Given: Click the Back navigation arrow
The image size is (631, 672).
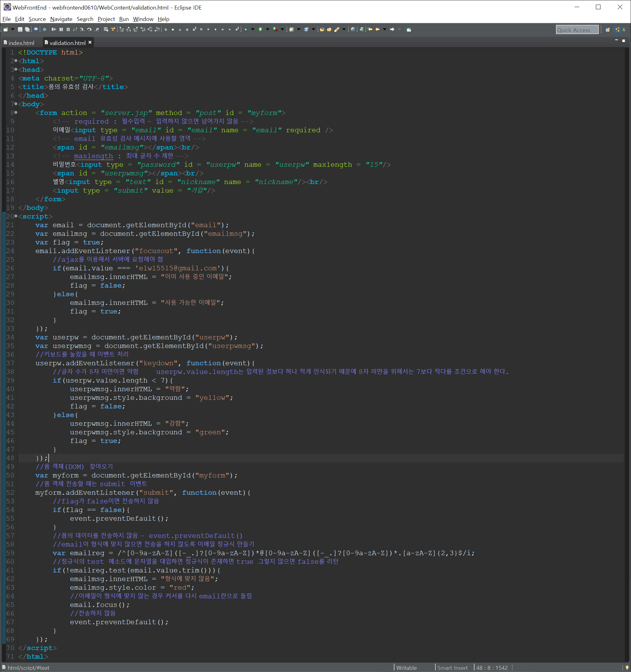Looking at the screenshot, I should 378,29.
